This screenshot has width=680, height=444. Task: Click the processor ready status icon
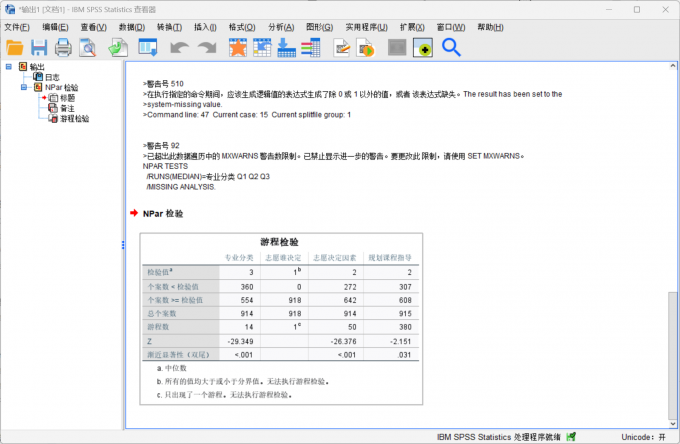571,437
